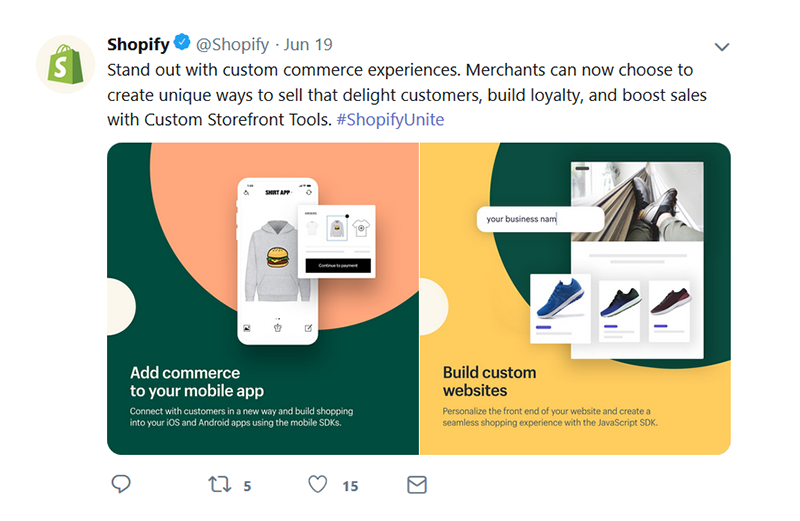800x521 pixels.
Task: Click the blue verified badge
Action: coord(182,44)
